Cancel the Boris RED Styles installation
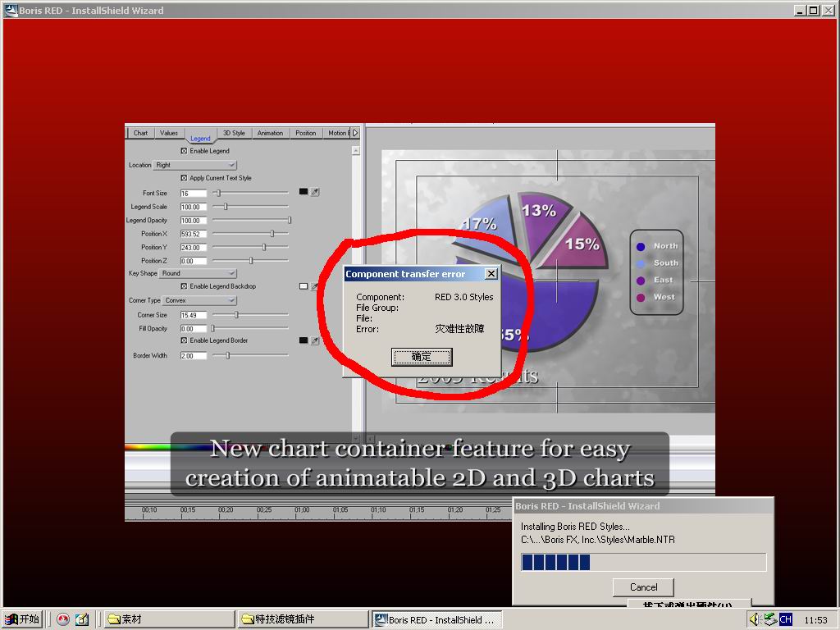840x630 pixels. pos(643,587)
